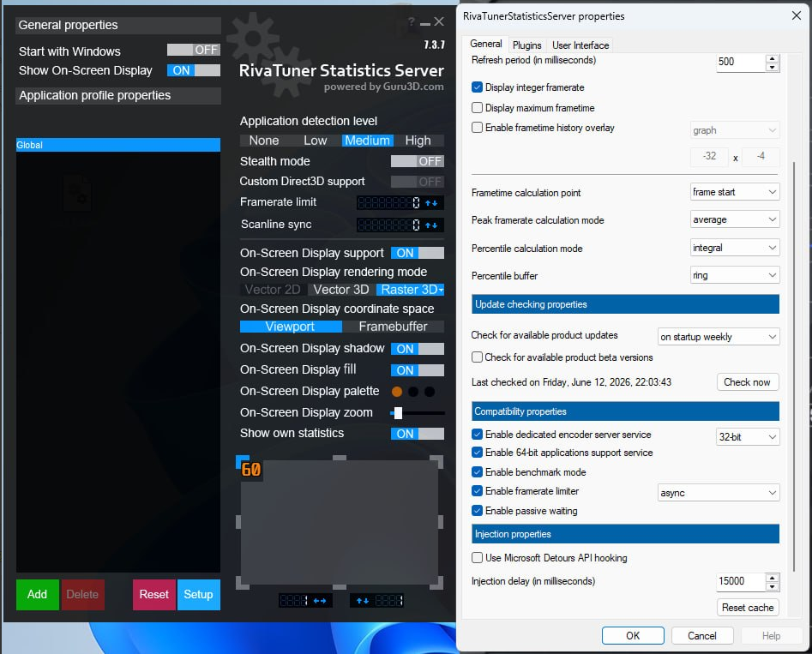Click the 60 framerate counter in preview
This screenshot has height=654, width=812.
[251, 470]
